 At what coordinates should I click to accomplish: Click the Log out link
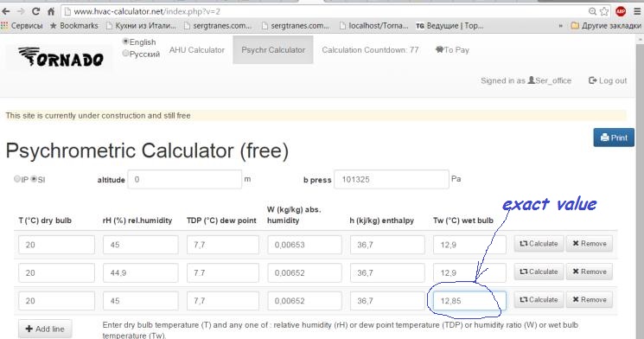(608, 80)
